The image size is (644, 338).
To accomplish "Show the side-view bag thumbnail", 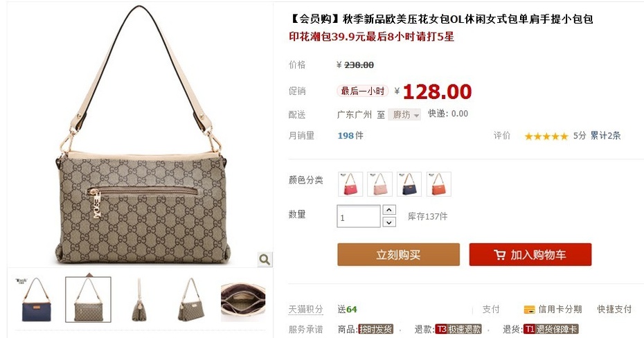I will (139, 299).
